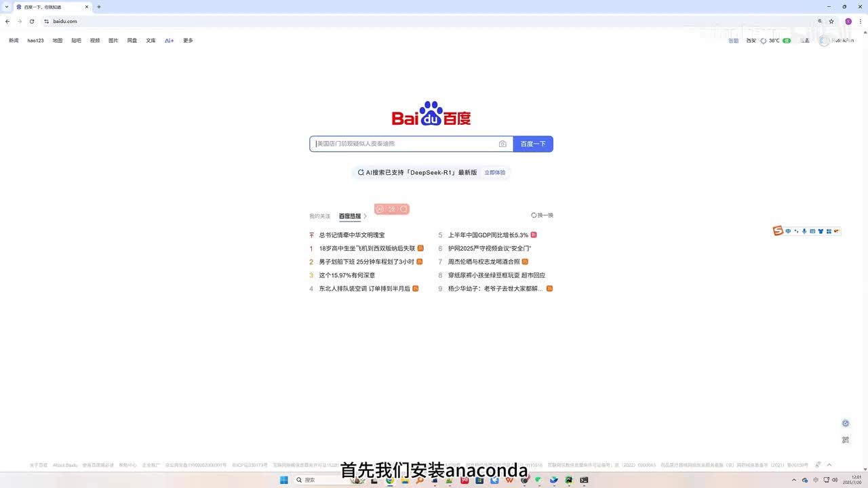Screen dimensions: 868x488
Task: Switch to the 我的关注 tab
Action: point(319,216)
